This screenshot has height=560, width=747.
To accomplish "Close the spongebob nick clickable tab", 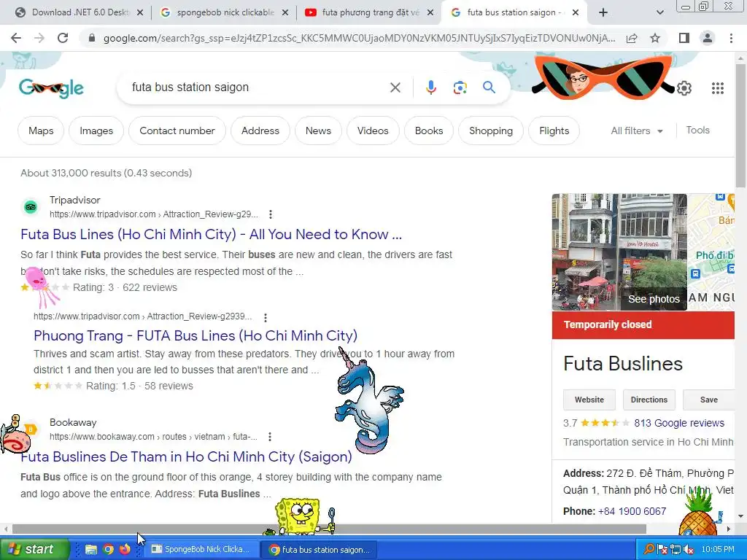I will [285, 13].
